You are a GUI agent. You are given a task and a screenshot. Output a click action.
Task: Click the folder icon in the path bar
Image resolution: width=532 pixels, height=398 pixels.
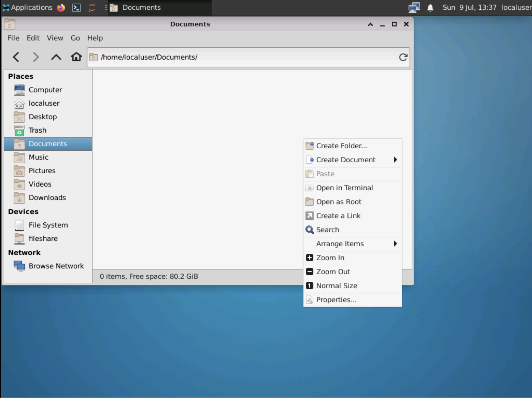point(93,57)
